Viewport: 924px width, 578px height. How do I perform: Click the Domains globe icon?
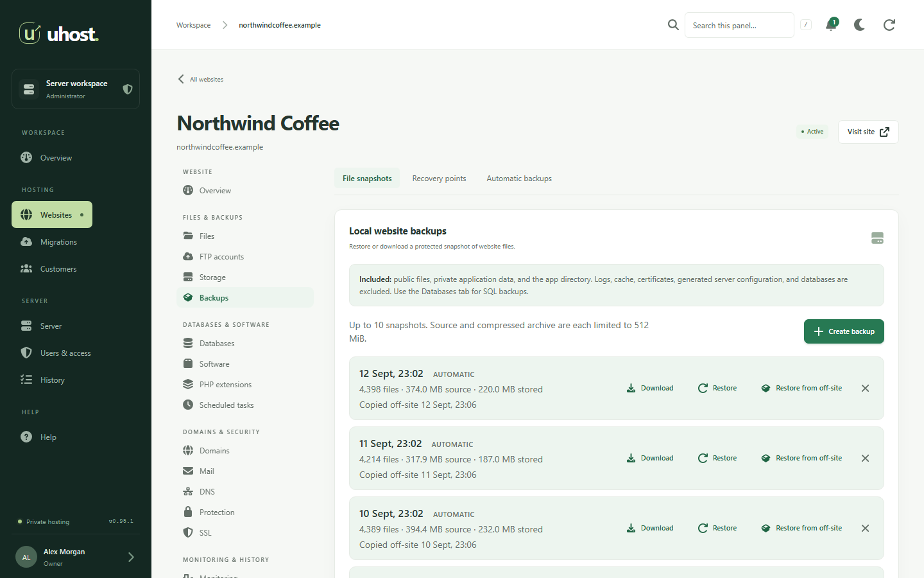click(x=188, y=451)
